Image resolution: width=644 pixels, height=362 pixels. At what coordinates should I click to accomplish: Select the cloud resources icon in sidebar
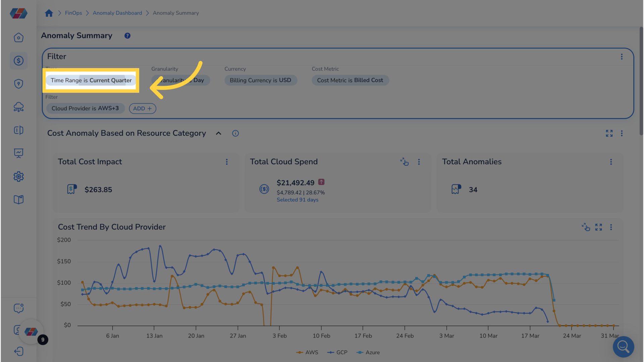click(x=18, y=107)
